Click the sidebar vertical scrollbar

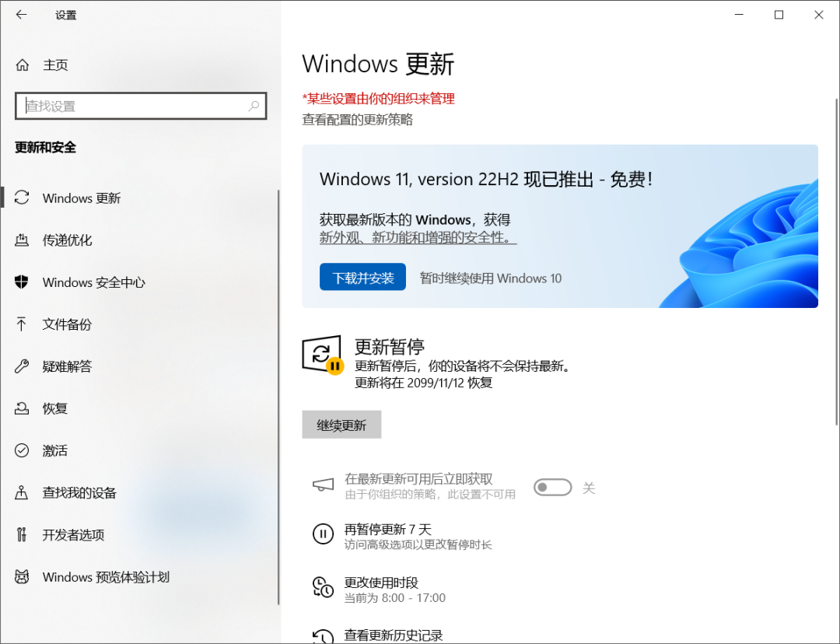pos(278,397)
